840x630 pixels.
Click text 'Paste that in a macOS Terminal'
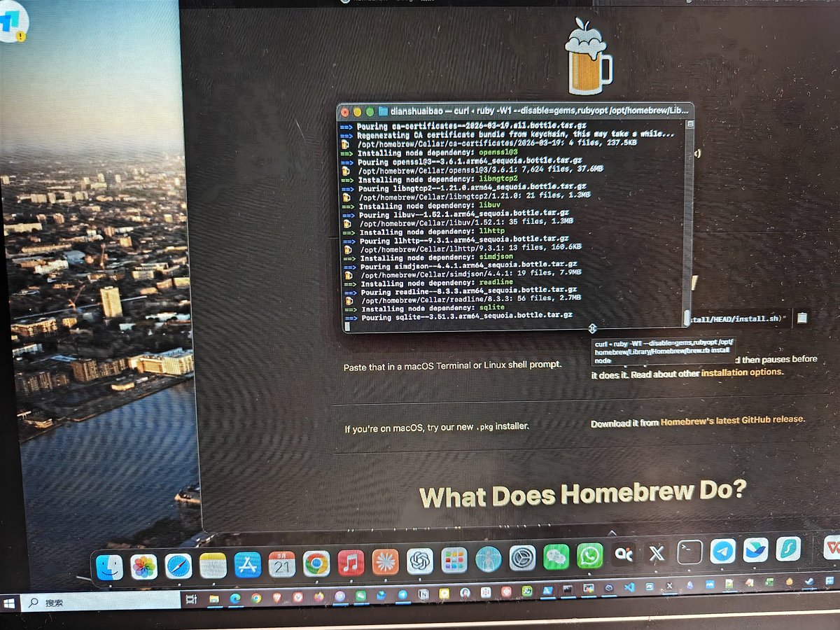pos(452,366)
